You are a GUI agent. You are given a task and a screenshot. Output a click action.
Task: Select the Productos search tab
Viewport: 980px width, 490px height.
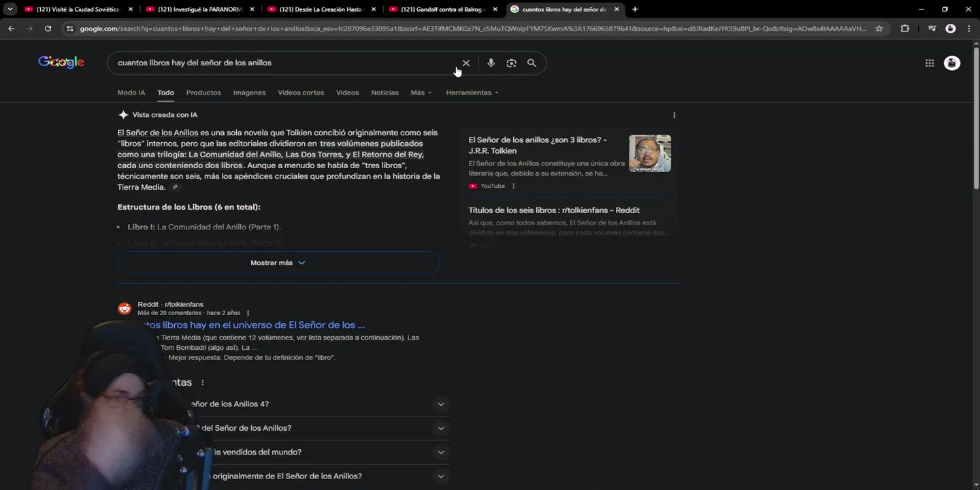pos(203,93)
